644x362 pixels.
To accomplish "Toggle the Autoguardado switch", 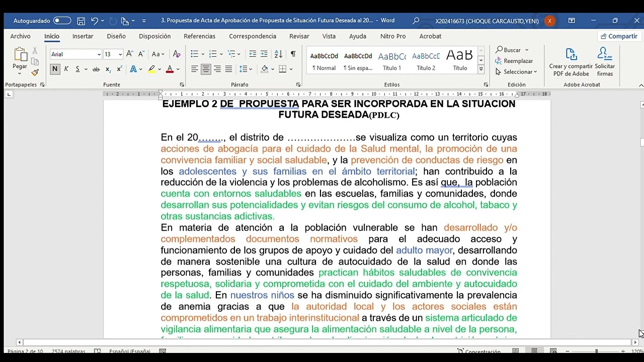I will point(62,21).
